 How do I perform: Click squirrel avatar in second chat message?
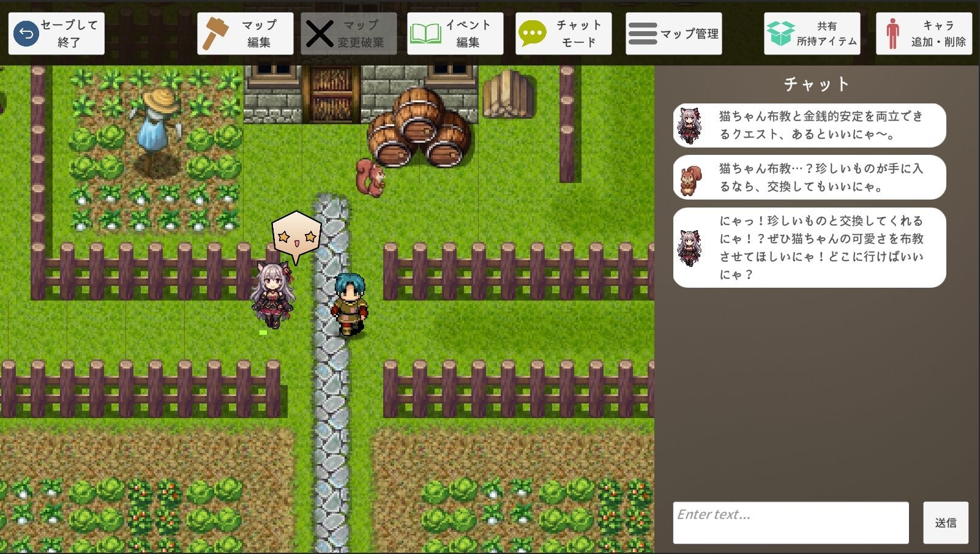coord(691,180)
